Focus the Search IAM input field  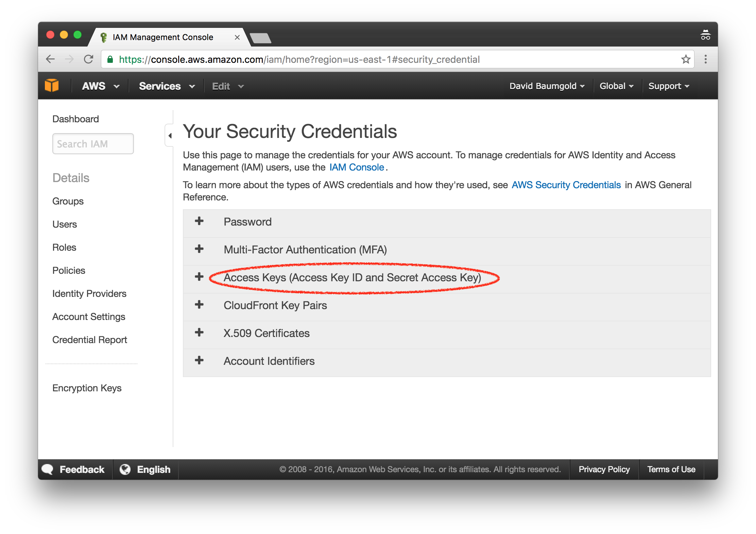pos(93,144)
